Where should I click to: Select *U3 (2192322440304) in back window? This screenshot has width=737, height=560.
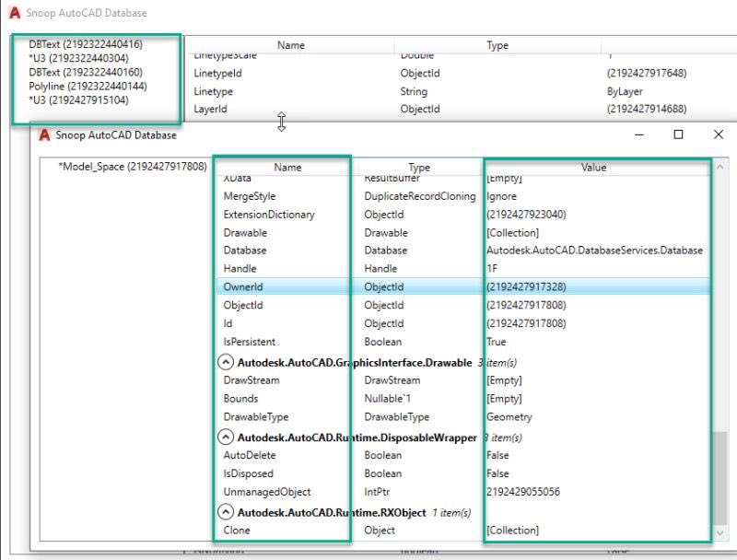point(78,58)
